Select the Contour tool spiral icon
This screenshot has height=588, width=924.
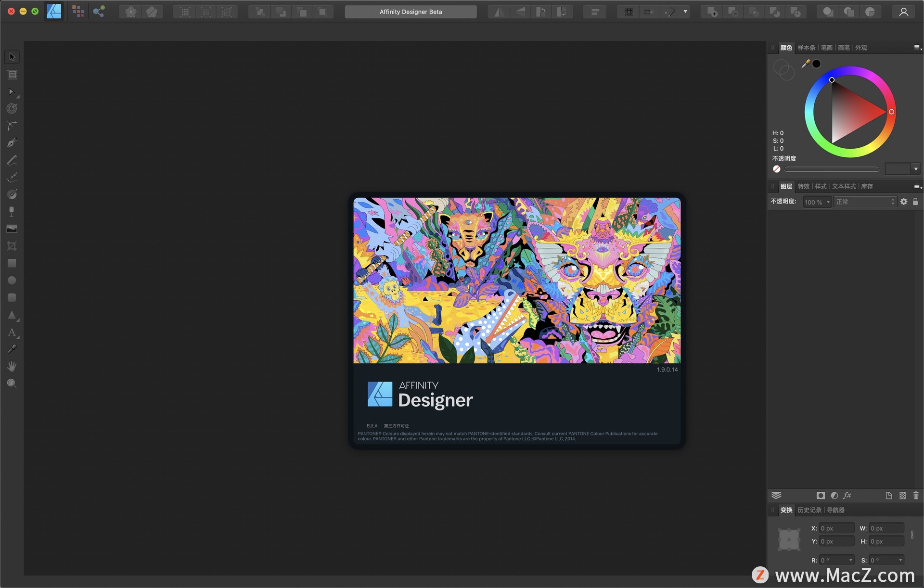pos(12,109)
